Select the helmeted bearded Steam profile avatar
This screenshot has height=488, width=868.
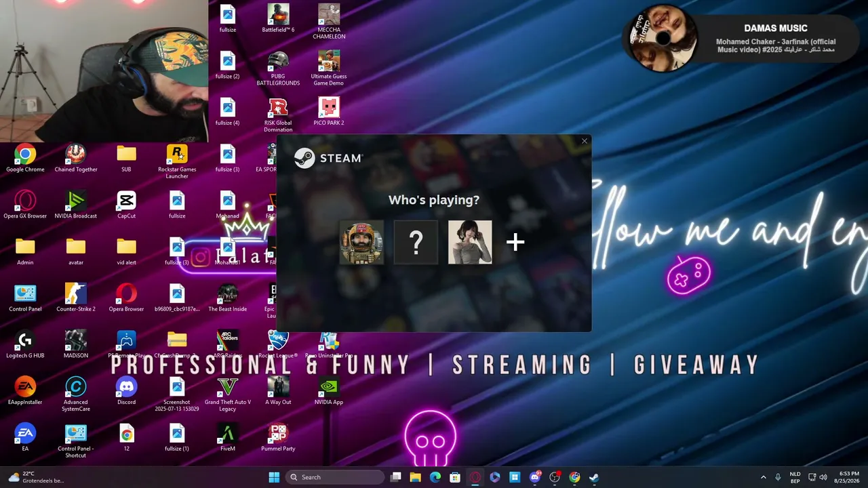[361, 242]
